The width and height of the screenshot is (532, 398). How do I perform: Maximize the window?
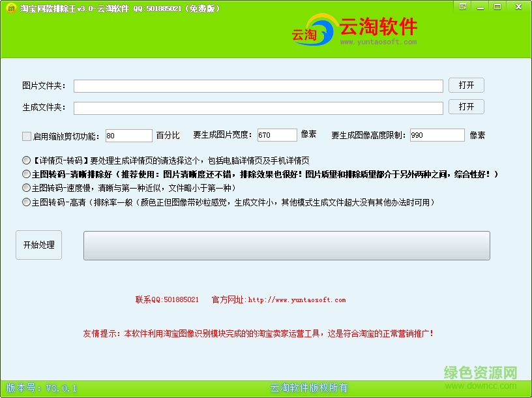[x=497, y=7]
